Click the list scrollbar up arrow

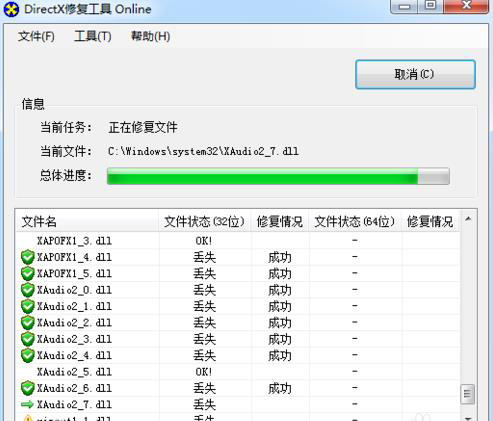pos(468,219)
